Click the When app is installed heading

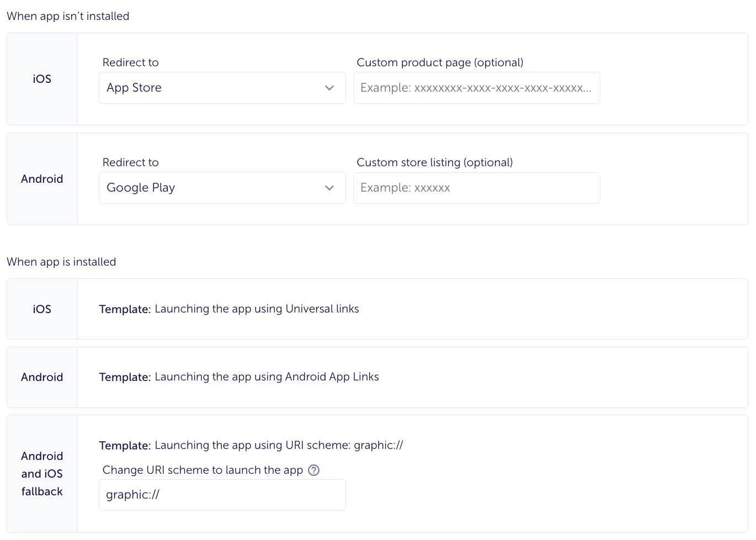tap(61, 262)
